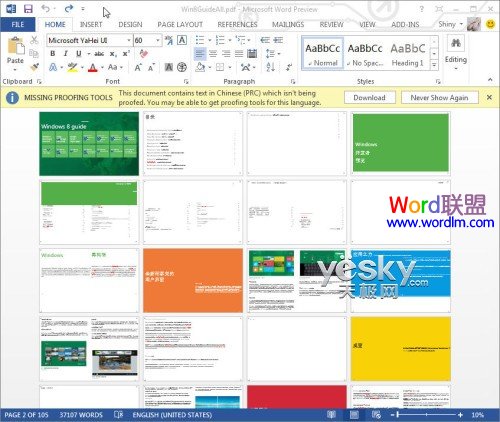This screenshot has width=500, height=422.
Task: Click Enclose Characters icon
Action: tap(182, 68)
